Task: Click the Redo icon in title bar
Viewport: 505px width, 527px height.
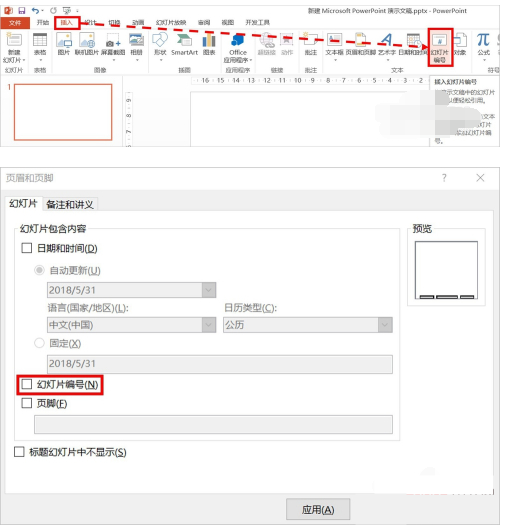Action: (53, 10)
